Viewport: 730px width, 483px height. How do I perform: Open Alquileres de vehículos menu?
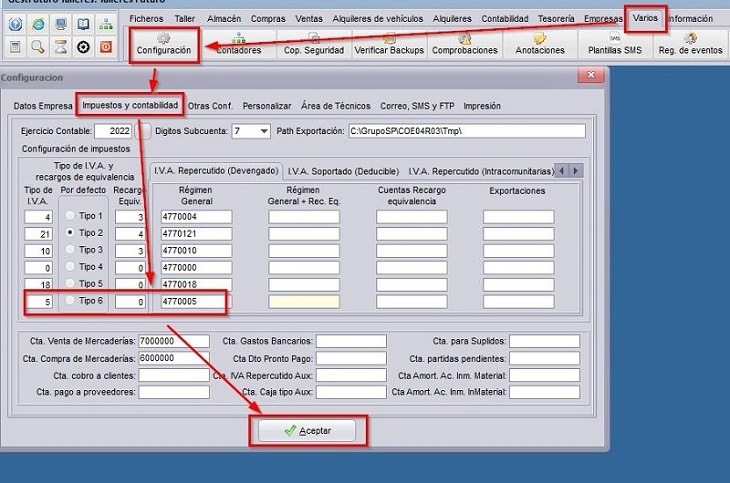(378, 19)
